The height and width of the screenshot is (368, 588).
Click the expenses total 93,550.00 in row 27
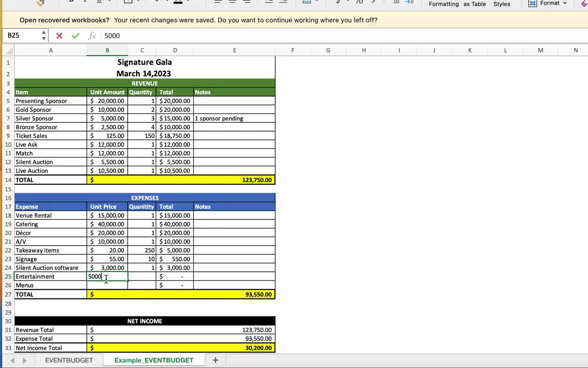tap(181, 294)
